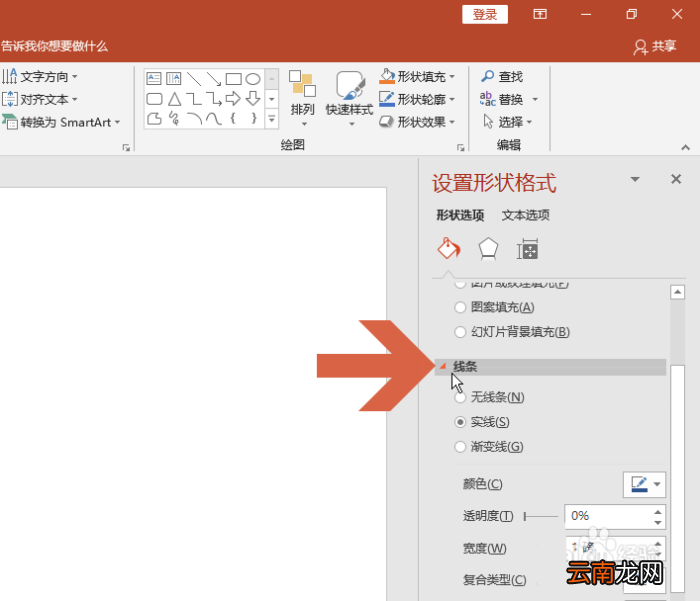
Task: Adjust the 透明度(T) slider
Action: [x=541, y=516]
